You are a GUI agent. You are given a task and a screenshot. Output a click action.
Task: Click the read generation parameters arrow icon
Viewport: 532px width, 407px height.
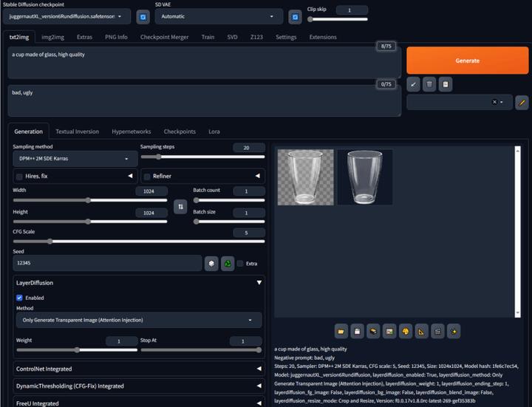(413, 84)
